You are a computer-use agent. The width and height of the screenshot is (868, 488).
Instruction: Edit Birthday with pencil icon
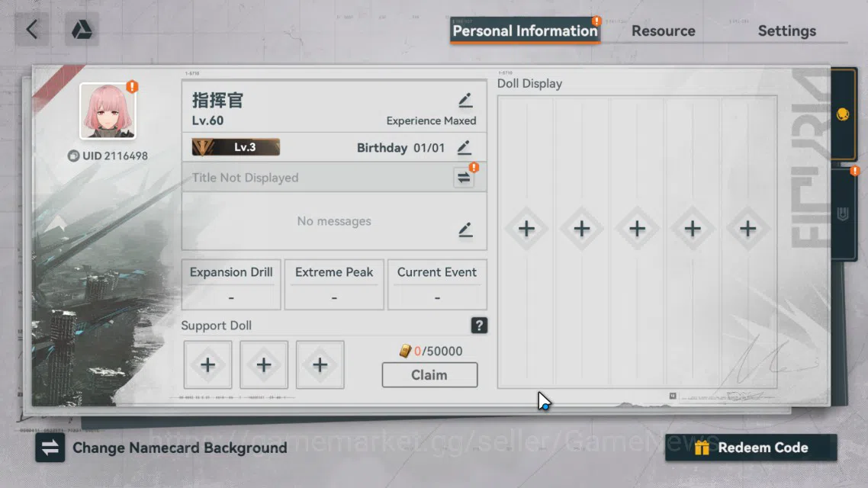click(x=464, y=148)
